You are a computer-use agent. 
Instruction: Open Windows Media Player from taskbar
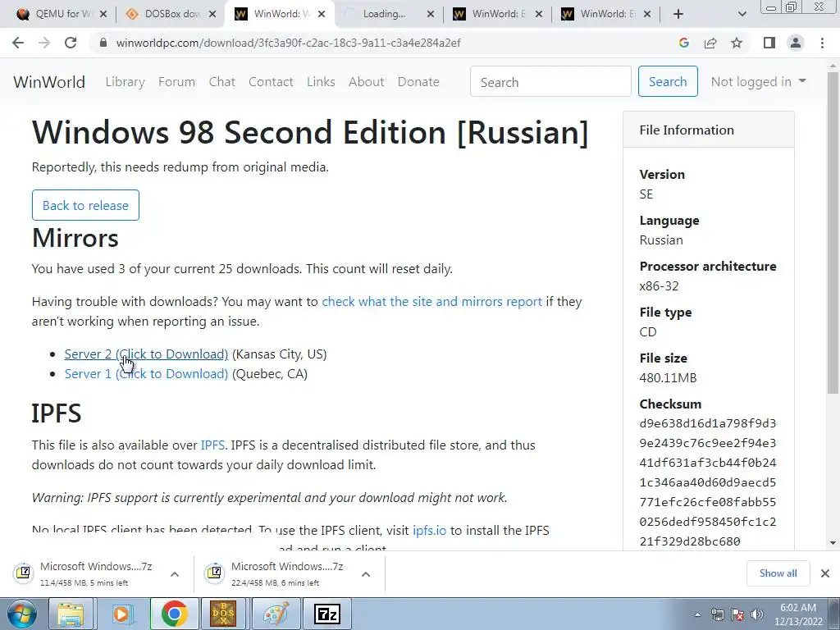123,614
